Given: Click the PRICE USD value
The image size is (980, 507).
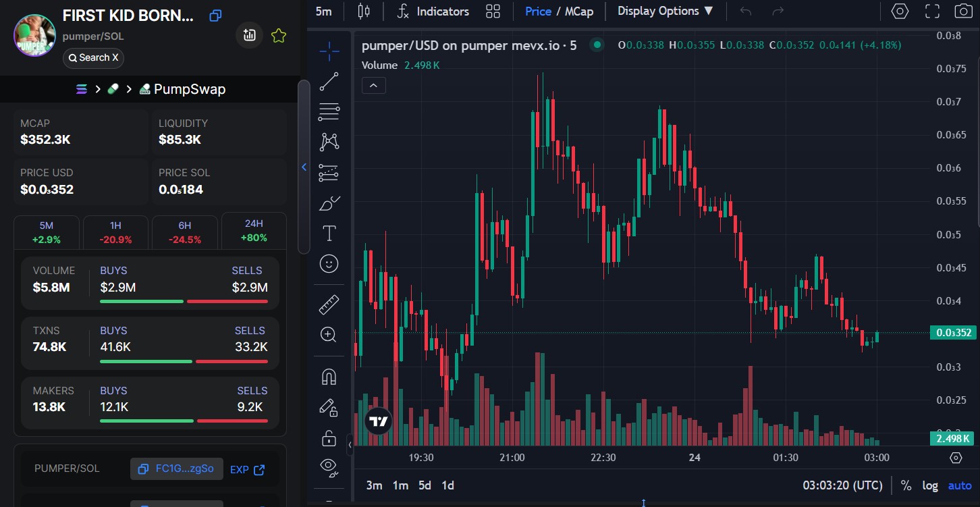Looking at the screenshot, I should [x=47, y=190].
